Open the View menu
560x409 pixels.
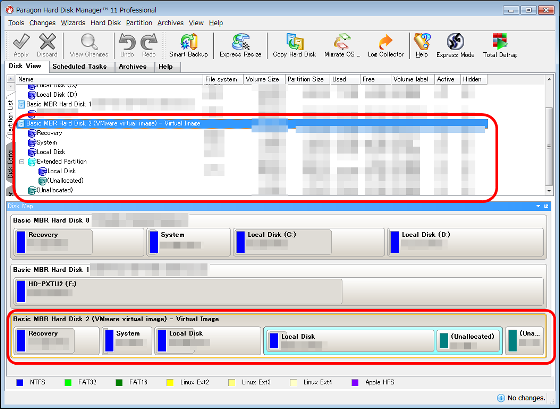pos(196,23)
